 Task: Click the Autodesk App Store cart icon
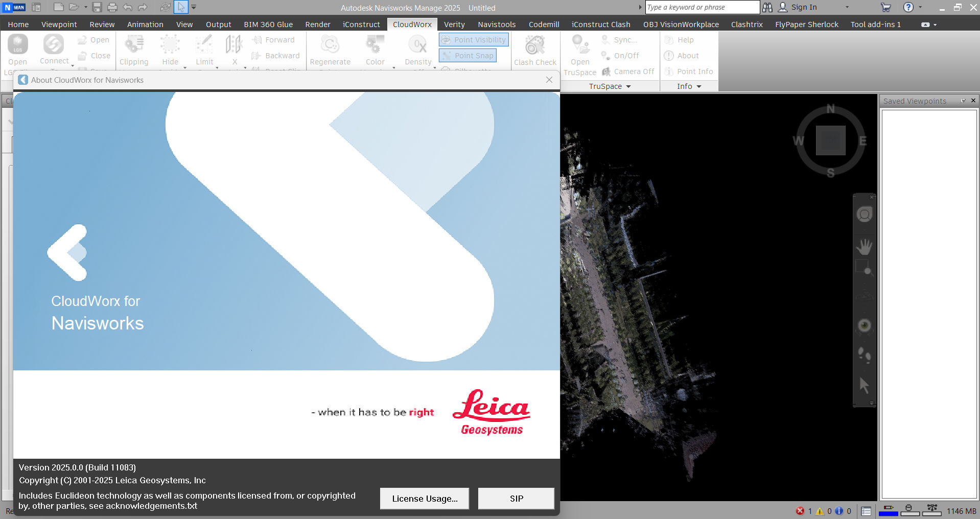point(885,7)
